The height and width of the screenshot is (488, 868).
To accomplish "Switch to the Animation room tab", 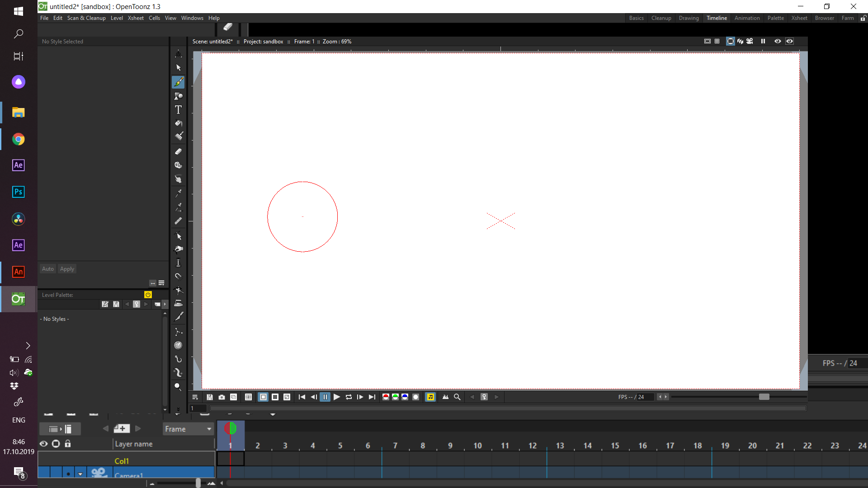I will tap(747, 18).
